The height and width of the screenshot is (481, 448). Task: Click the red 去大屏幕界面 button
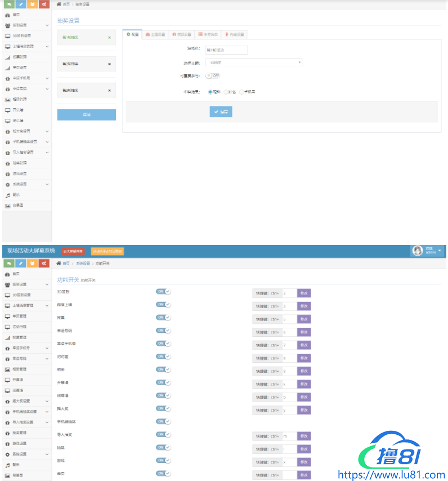[x=73, y=251]
